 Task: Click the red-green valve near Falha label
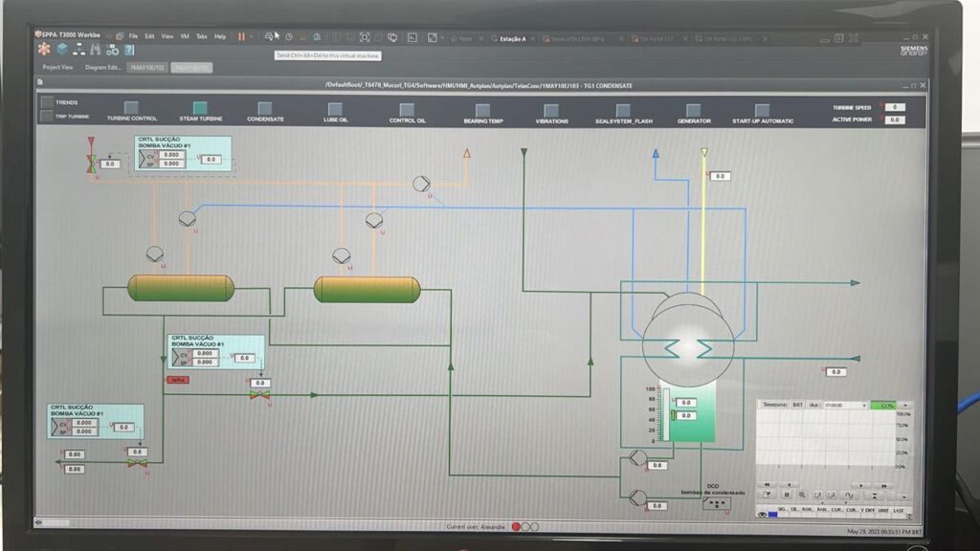[x=259, y=395]
